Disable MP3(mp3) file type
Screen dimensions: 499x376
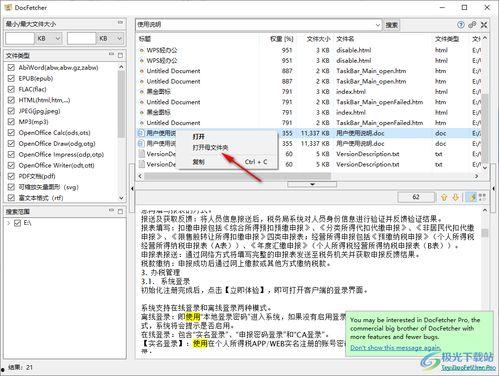tap(11, 122)
